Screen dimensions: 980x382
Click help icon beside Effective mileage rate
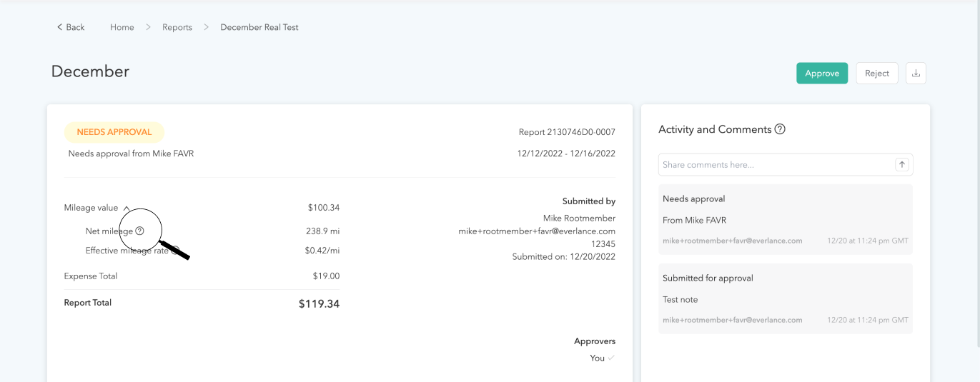click(174, 251)
